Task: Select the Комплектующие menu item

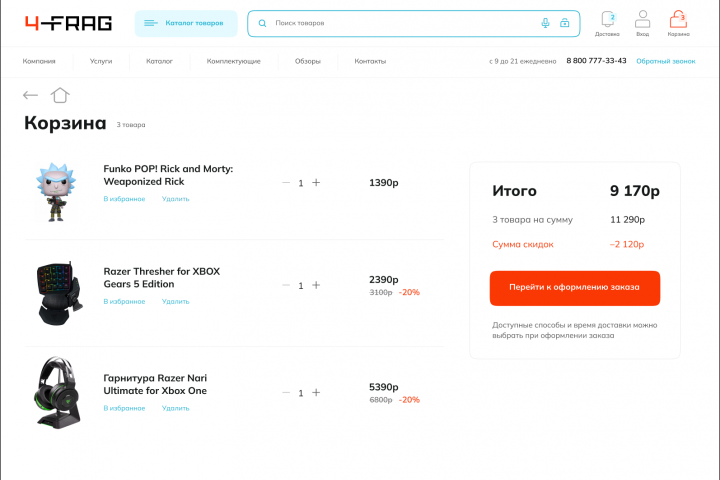Action: tap(234, 61)
